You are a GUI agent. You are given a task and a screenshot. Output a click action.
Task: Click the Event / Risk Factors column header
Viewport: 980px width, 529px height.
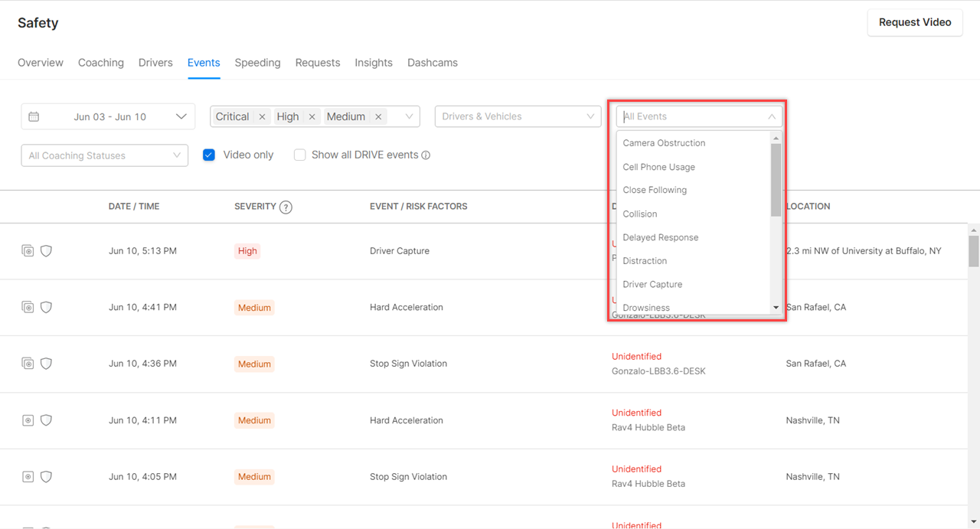pyautogui.click(x=418, y=207)
